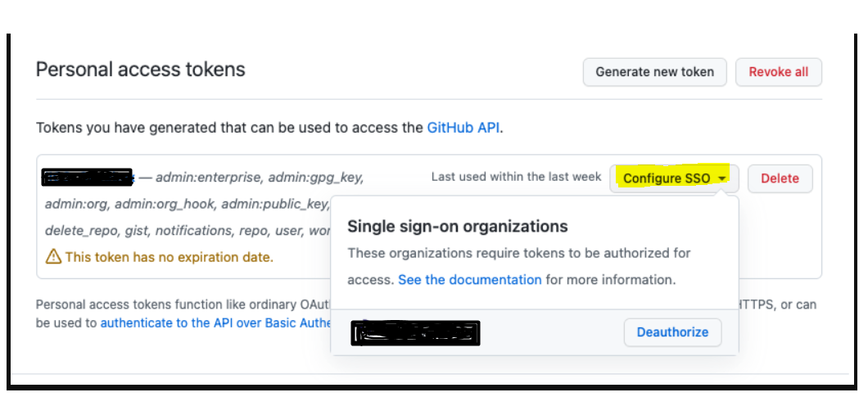Click the 'Single sign-on organizations' heading

pyautogui.click(x=457, y=226)
